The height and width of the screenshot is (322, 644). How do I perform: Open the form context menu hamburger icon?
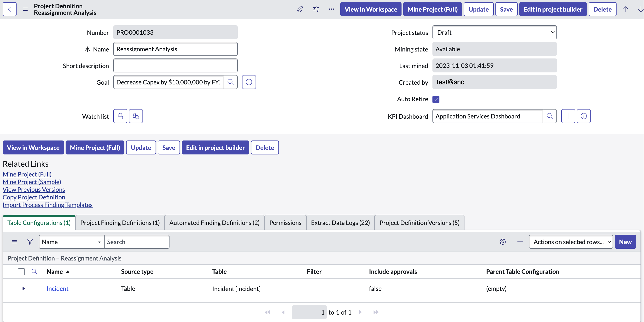[x=25, y=9]
